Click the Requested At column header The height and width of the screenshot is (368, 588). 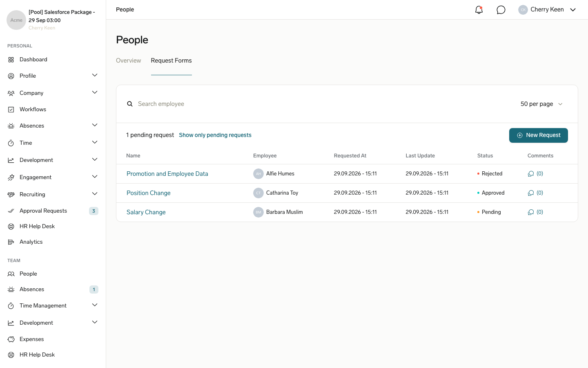coord(350,156)
